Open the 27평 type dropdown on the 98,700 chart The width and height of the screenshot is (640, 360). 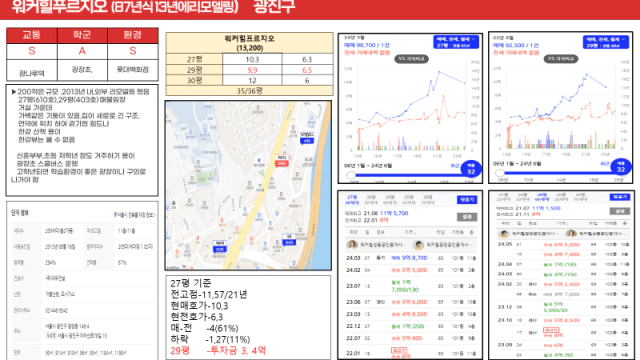(x=456, y=42)
